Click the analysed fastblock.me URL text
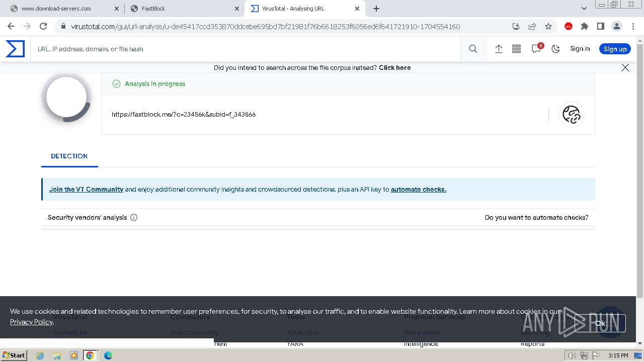The image size is (644, 362). pos(184,114)
